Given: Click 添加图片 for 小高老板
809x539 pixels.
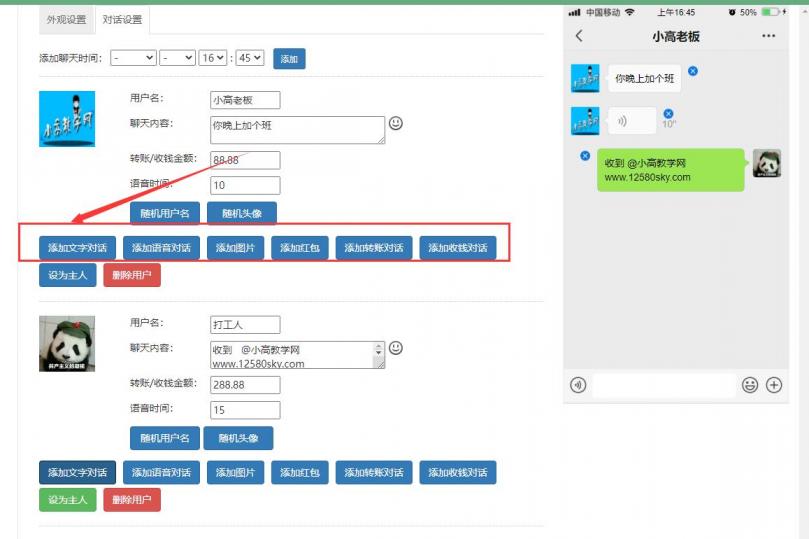Looking at the screenshot, I should pyautogui.click(x=235, y=248).
